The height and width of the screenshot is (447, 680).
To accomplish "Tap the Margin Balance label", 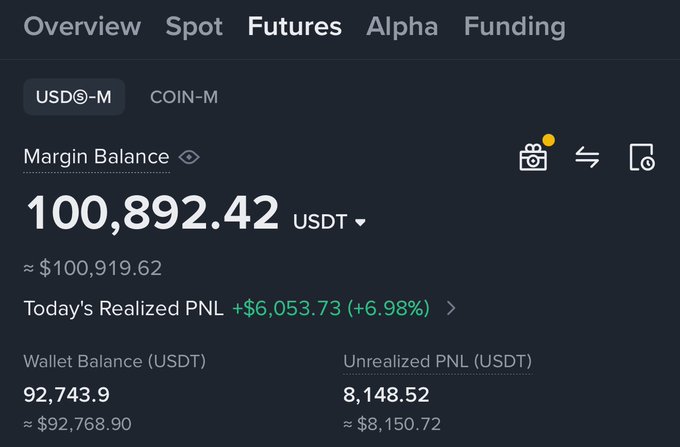I will coord(96,157).
